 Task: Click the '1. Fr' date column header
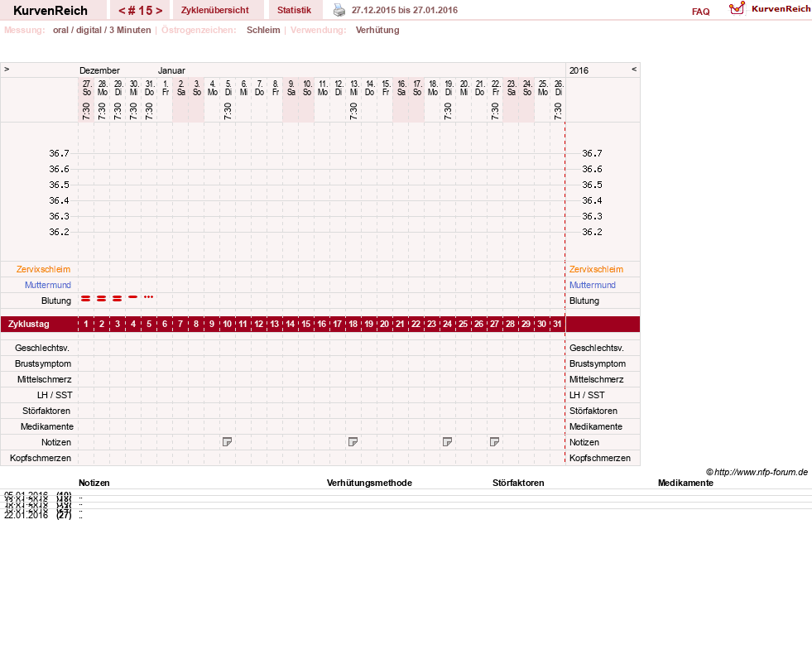pos(166,88)
